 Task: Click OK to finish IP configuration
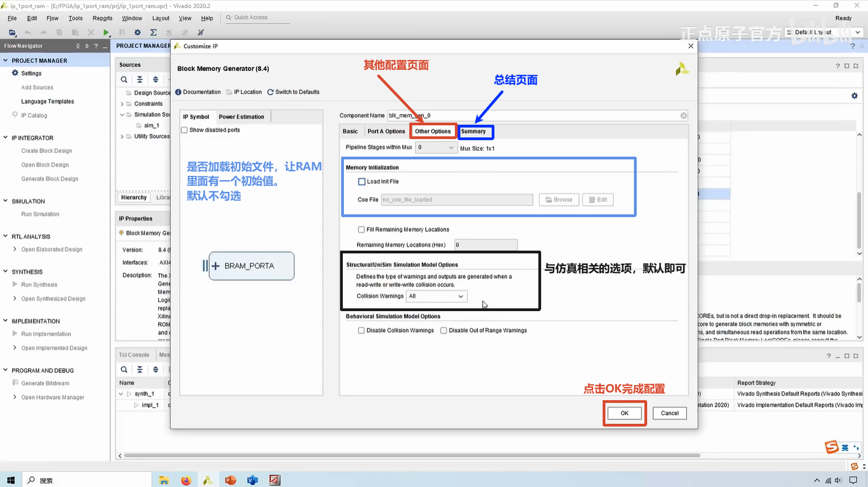click(x=625, y=413)
